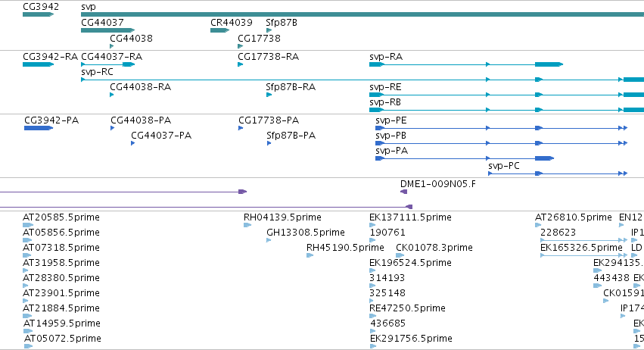The width and height of the screenshot is (644, 350).
Task: Select the CG44038 gene label
Action: coord(131,38)
